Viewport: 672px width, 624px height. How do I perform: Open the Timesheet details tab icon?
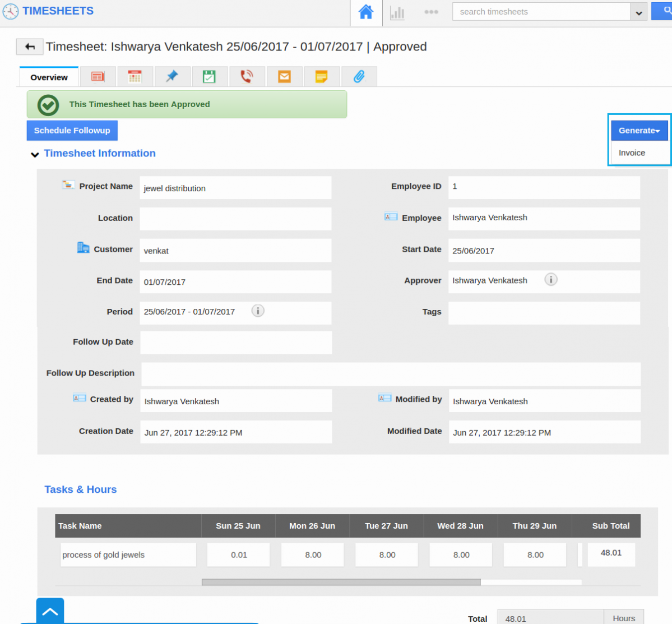click(x=98, y=76)
